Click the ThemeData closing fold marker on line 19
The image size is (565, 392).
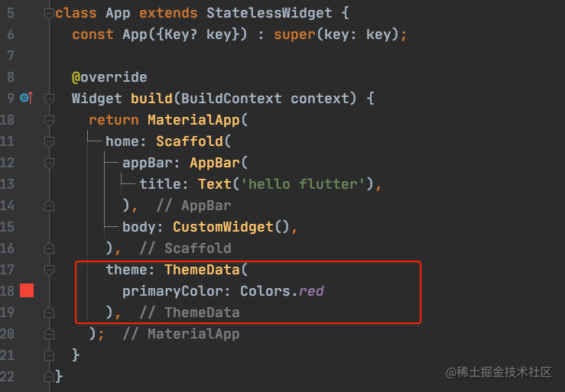coord(49,313)
